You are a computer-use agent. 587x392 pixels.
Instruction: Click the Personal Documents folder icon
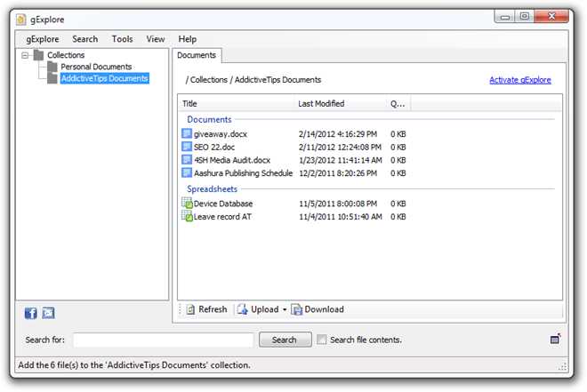pyautogui.click(x=52, y=67)
